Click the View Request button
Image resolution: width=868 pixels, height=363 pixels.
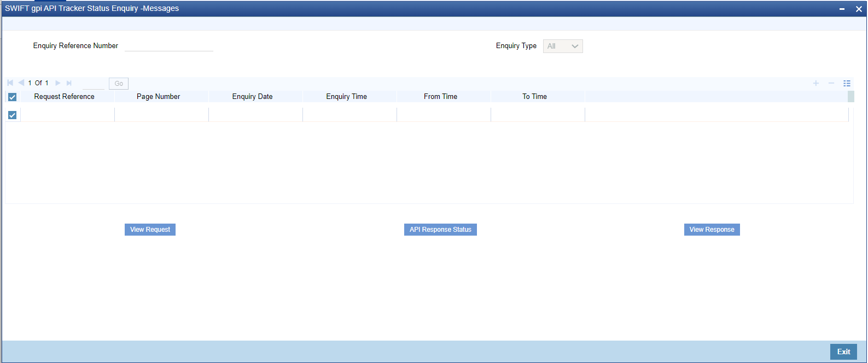pyautogui.click(x=150, y=230)
